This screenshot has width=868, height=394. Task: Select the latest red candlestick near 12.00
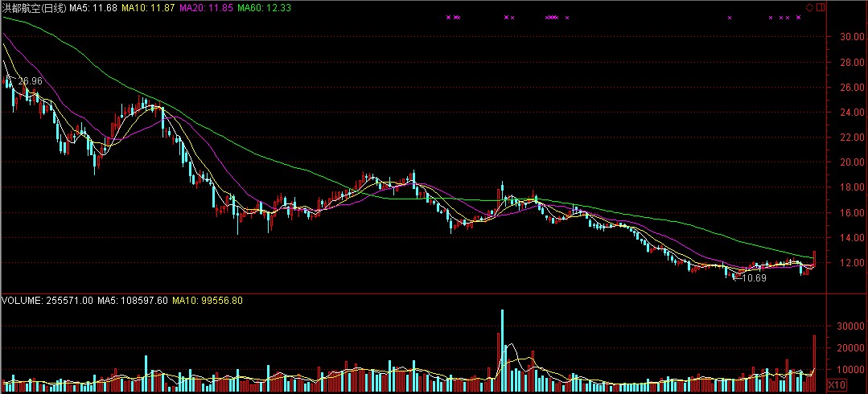click(814, 259)
